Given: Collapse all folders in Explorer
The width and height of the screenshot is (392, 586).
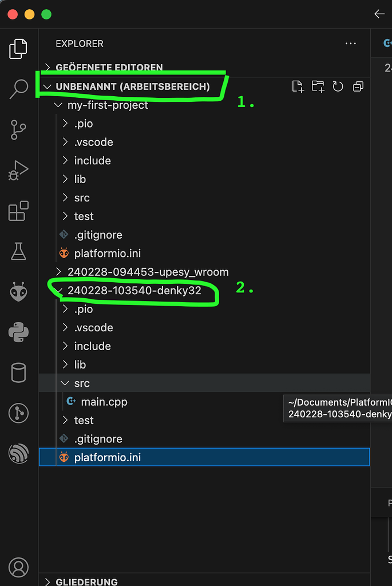Looking at the screenshot, I should pos(358,87).
